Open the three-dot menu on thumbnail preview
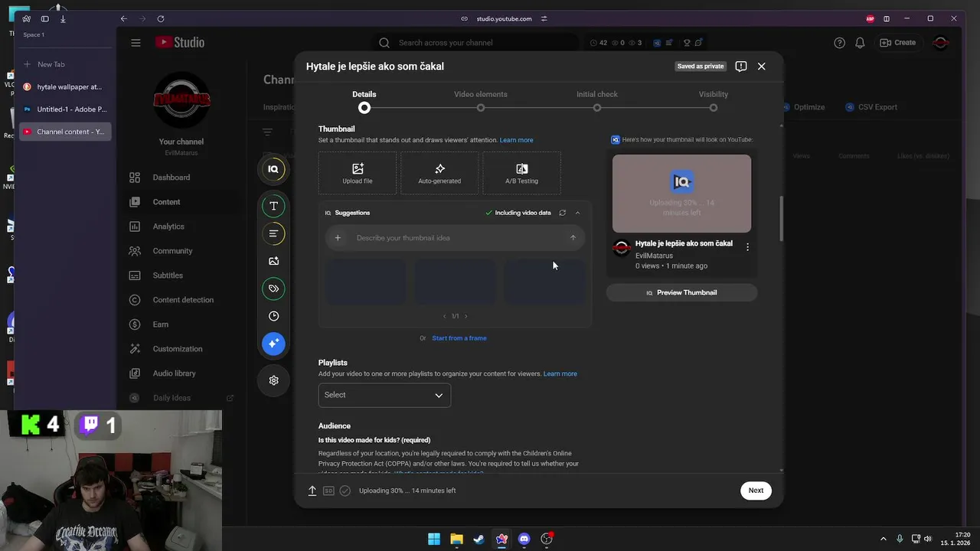This screenshot has height=551, width=980. 747,247
